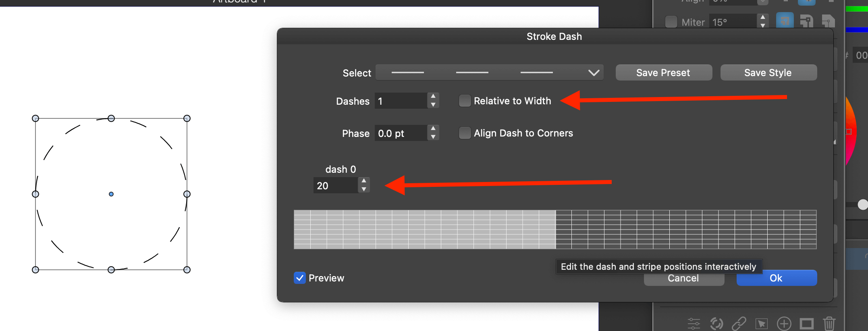Toggle the Miter checkbox
868x331 pixels.
tap(671, 22)
